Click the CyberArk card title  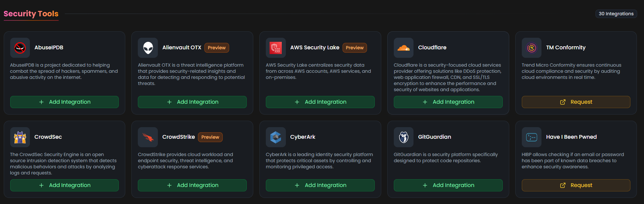[x=303, y=137]
